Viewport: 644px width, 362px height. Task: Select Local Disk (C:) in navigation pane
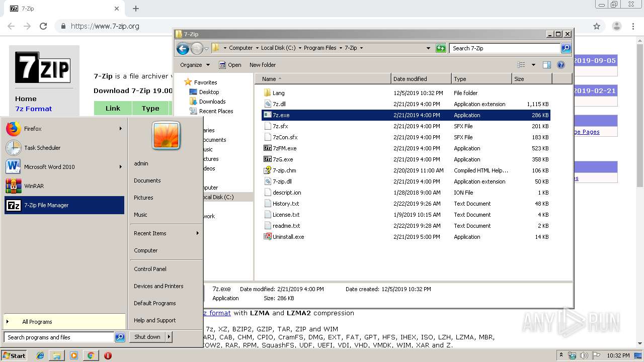218,197
